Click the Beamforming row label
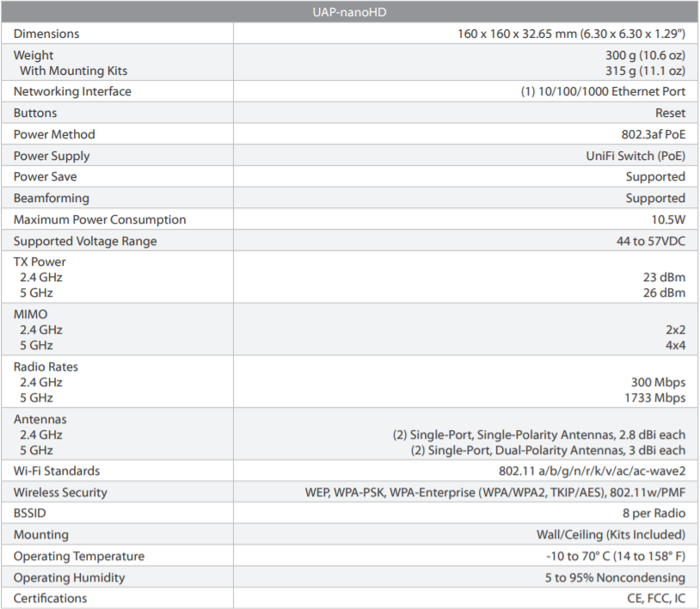 (x=51, y=198)
